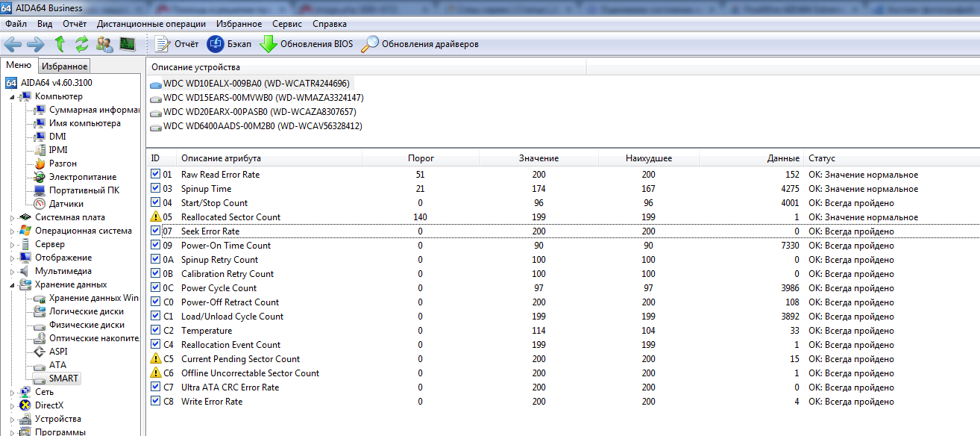Click the green Up-level arrow icon
Image resolution: width=980 pixels, height=436 pixels.
pyautogui.click(x=60, y=44)
